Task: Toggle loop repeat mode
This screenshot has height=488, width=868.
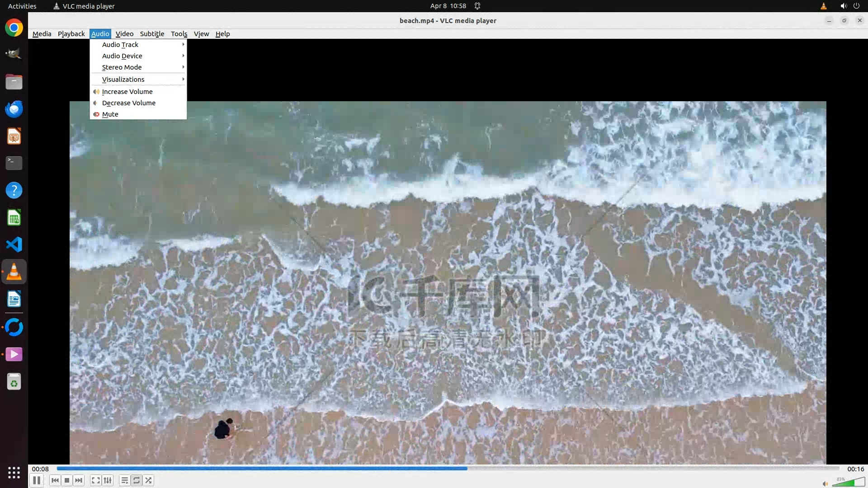Action: point(137,480)
